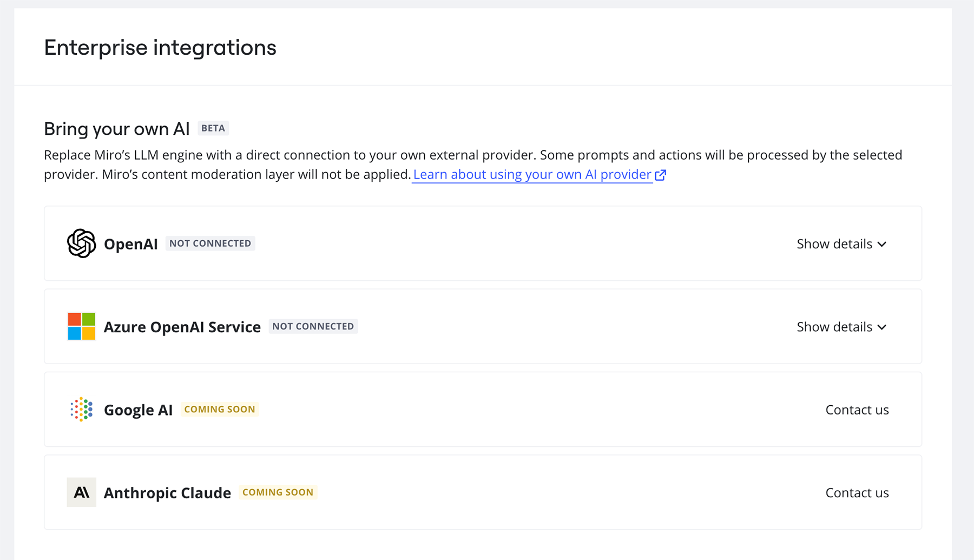Select the Azure OpenAI Service provider name
The image size is (974, 560).
click(182, 327)
